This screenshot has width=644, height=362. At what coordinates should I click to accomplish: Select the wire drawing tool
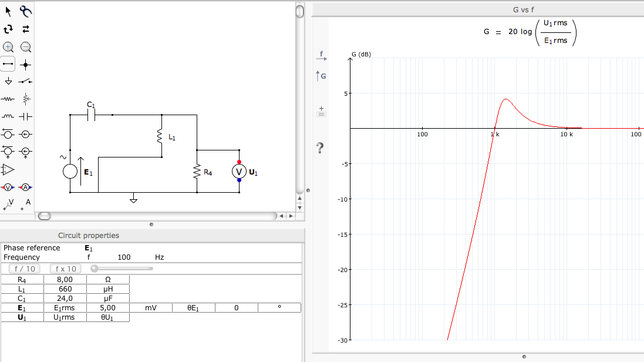(8, 64)
